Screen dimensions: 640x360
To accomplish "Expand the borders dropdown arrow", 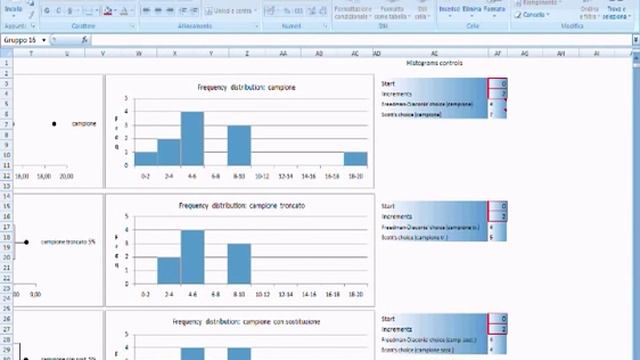I will pos(96,11).
